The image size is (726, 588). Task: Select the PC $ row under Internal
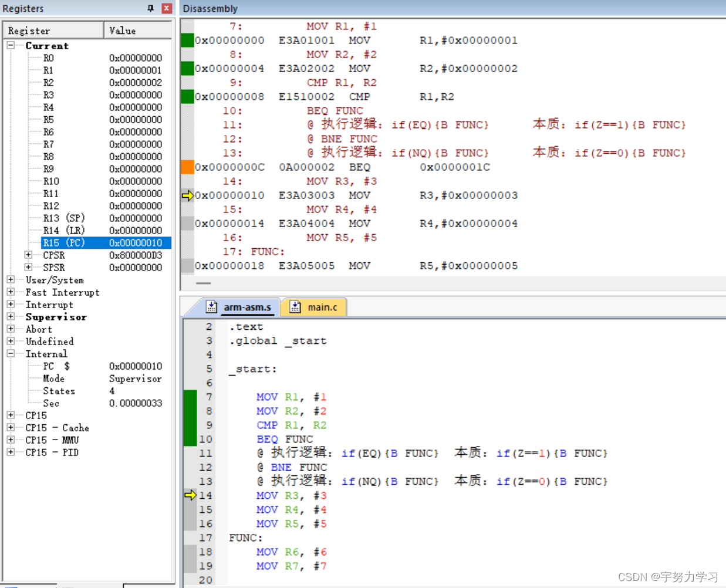[x=102, y=366]
